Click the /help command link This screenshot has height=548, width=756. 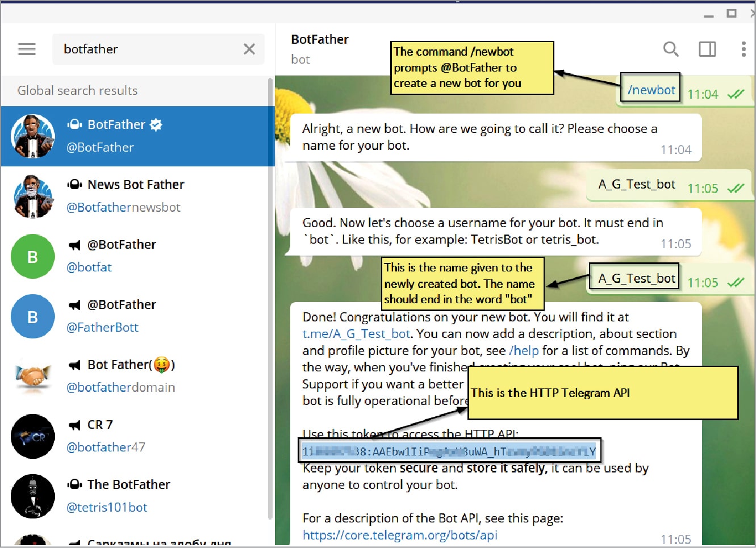click(524, 350)
